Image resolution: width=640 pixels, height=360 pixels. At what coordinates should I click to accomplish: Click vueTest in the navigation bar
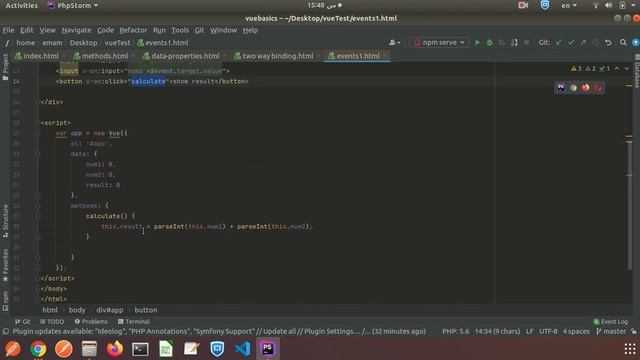point(117,42)
